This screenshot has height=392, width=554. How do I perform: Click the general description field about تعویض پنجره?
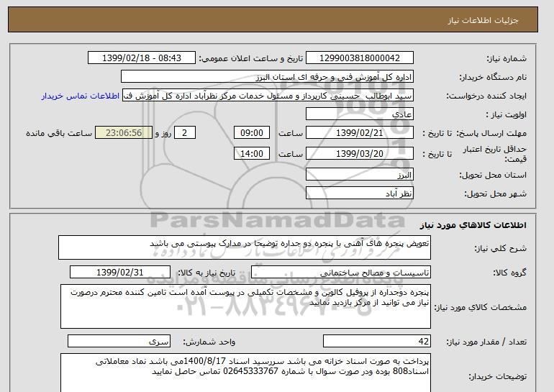(x=245, y=247)
